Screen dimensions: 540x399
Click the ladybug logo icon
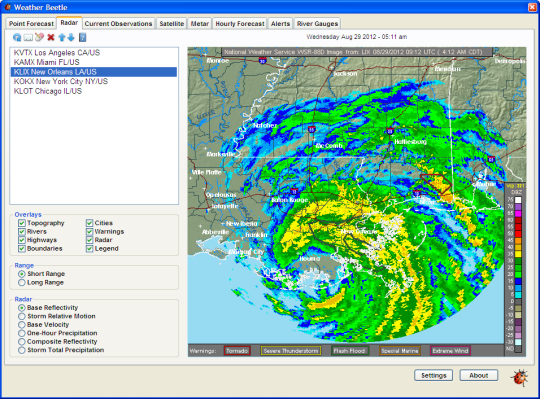tap(520, 377)
